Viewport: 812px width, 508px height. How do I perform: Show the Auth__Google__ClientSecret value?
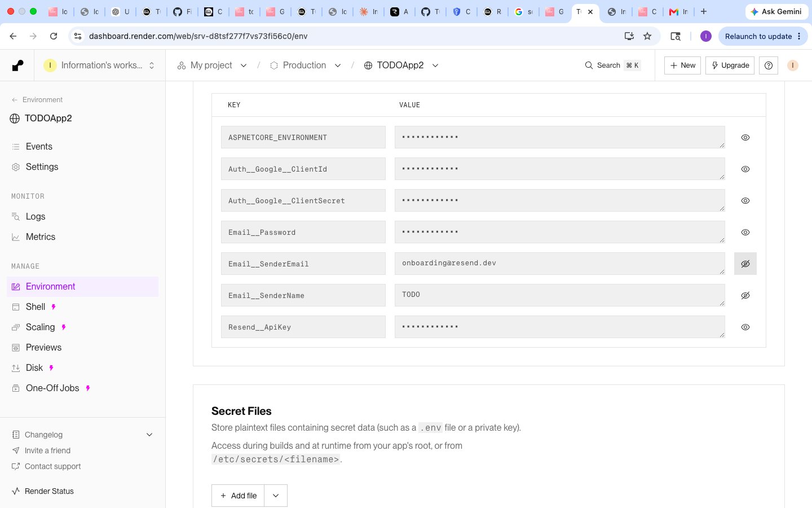coord(745,200)
